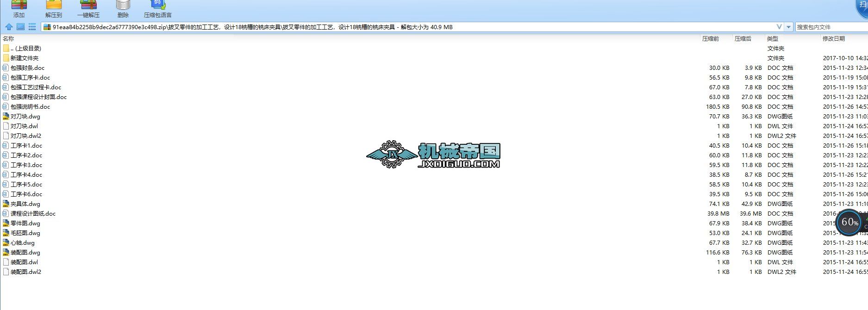Click the 180.5 KB size of 包强说明书.doc

[718, 106]
